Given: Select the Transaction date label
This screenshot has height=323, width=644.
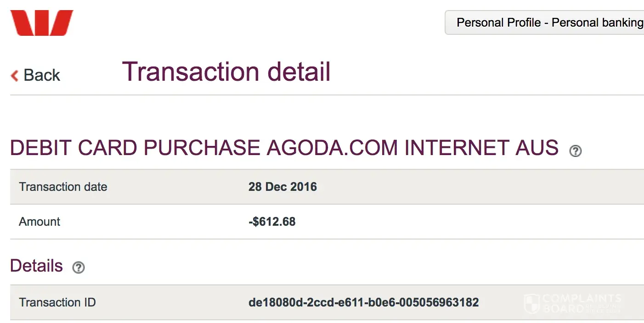Looking at the screenshot, I should [63, 187].
